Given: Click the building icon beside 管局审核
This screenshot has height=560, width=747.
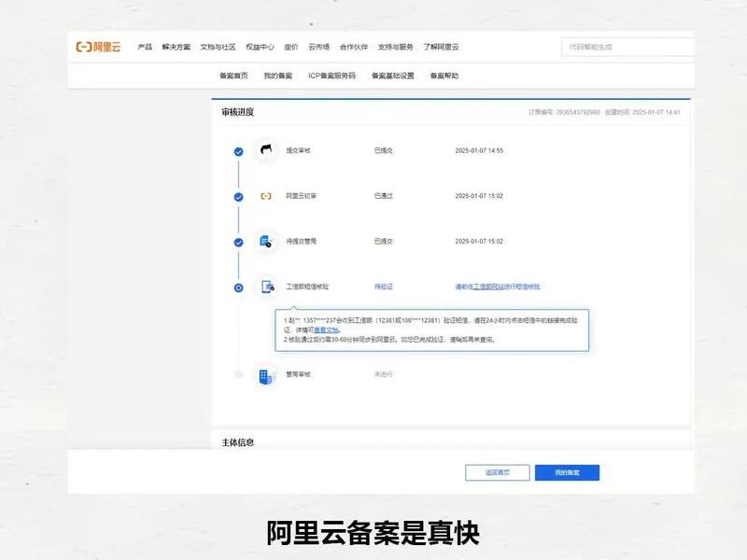Looking at the screenshot, I should [x=266, y=376].
